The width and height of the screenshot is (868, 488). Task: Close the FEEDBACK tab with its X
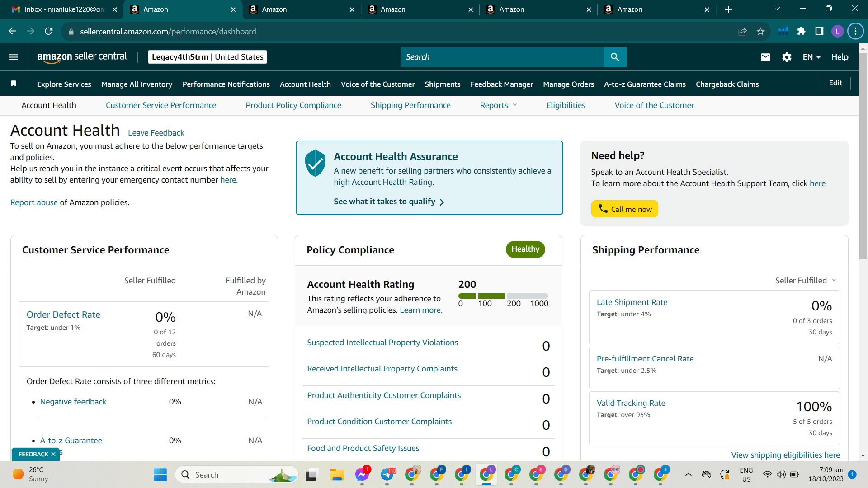click(53, 454)
